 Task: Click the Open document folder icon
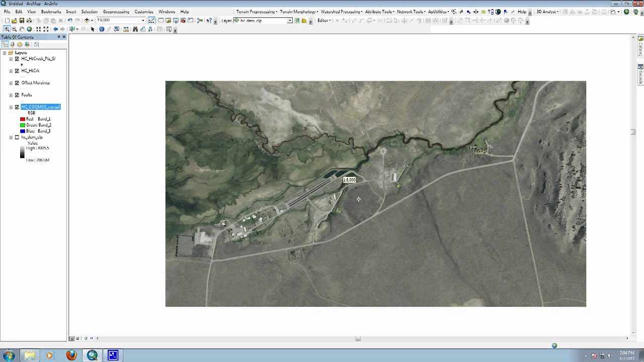tap(14, 20)
